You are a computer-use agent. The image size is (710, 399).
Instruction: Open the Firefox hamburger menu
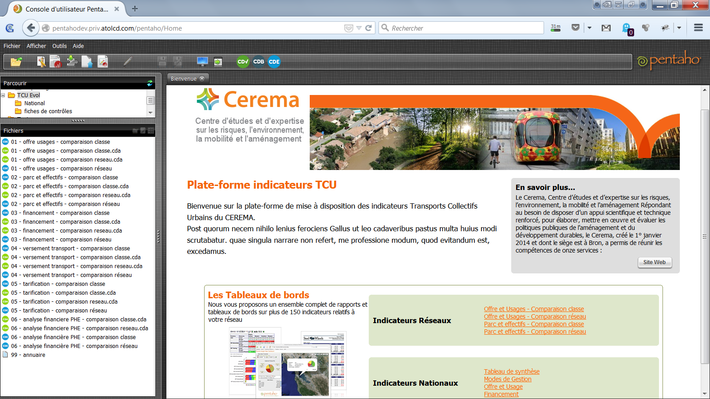tap(698, 28)
